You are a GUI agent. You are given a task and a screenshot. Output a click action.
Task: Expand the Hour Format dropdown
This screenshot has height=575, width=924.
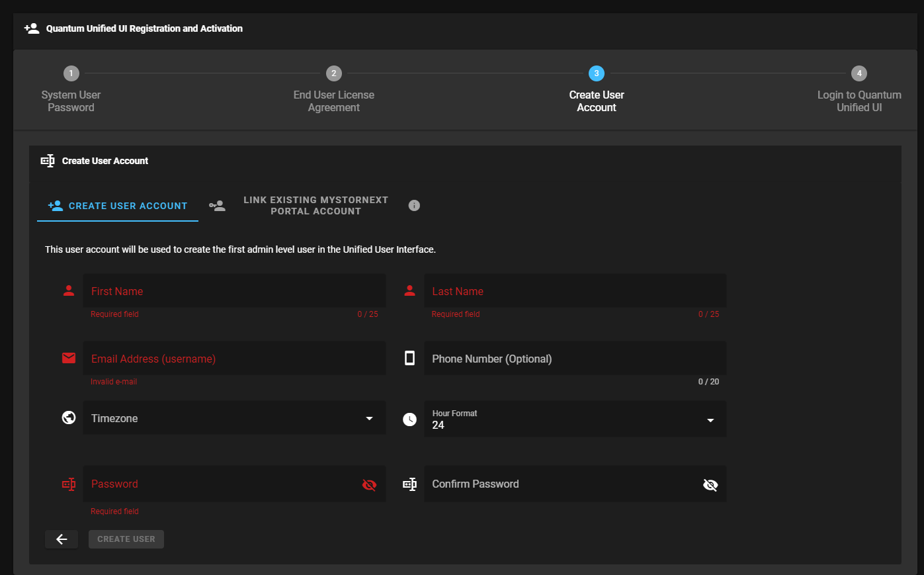tap(574, 420)
